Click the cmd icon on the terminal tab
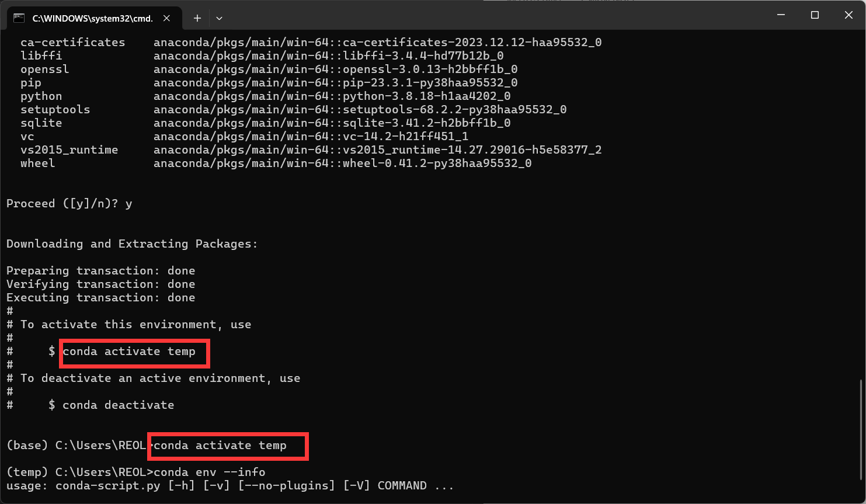Screen dimensions: 866x504 (19, 18)
